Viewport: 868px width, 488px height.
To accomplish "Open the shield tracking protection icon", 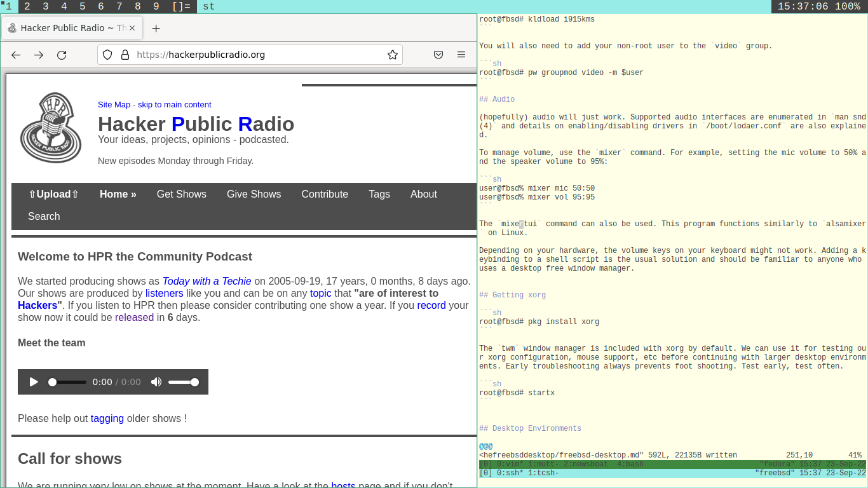I will click(107, 55).
